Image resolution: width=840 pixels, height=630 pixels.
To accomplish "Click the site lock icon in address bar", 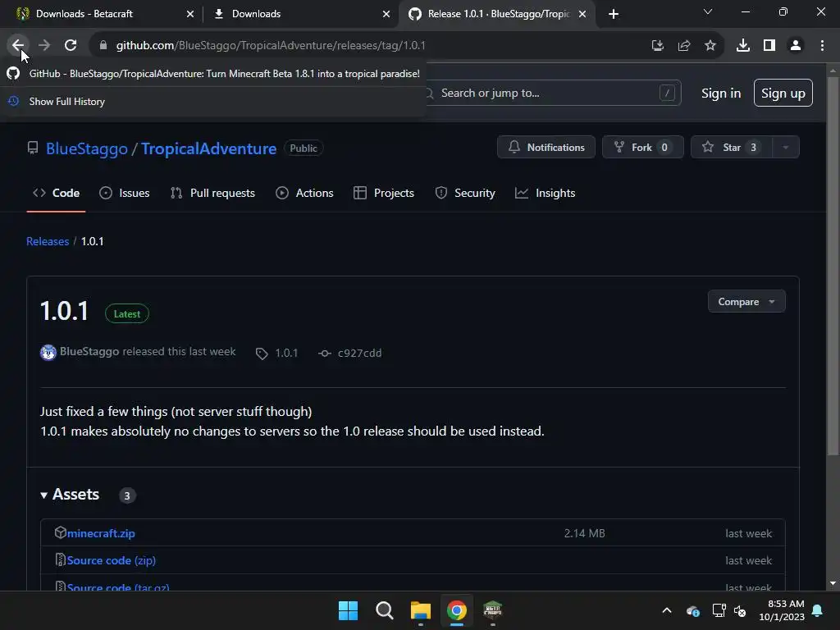I will pos(103,46).
